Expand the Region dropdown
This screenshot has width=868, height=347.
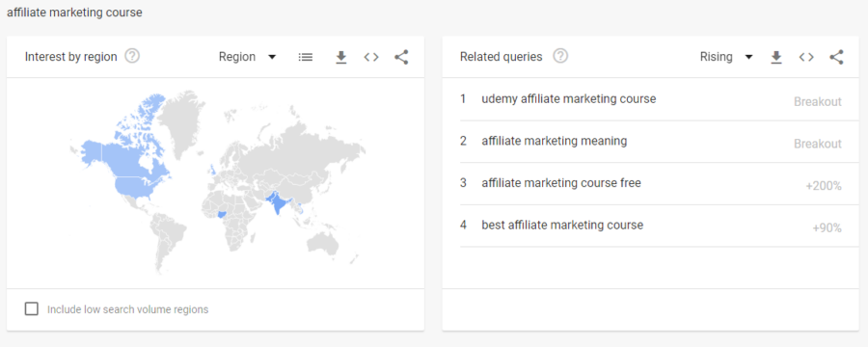pos(248,57)
